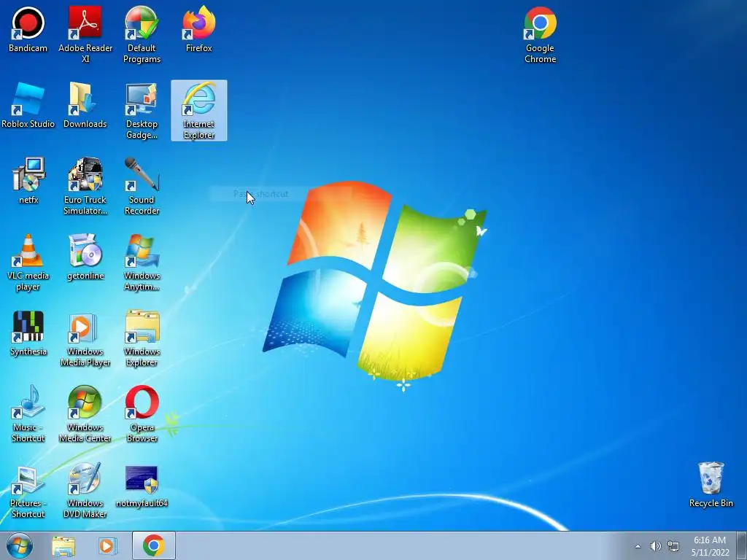Click the network connection tray icon
Screen dimensions: 747x560
pos(673,546)
